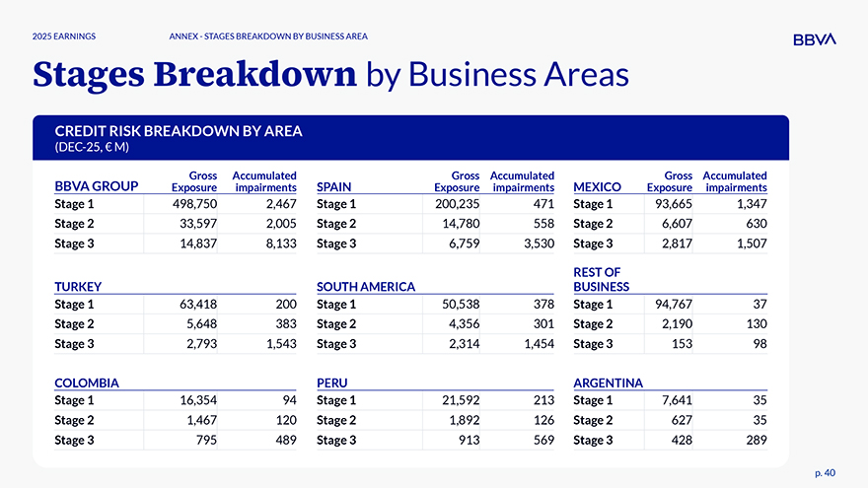Click Mexico Stage 3 exposure 2,817
868x488 pixels.
677,244
